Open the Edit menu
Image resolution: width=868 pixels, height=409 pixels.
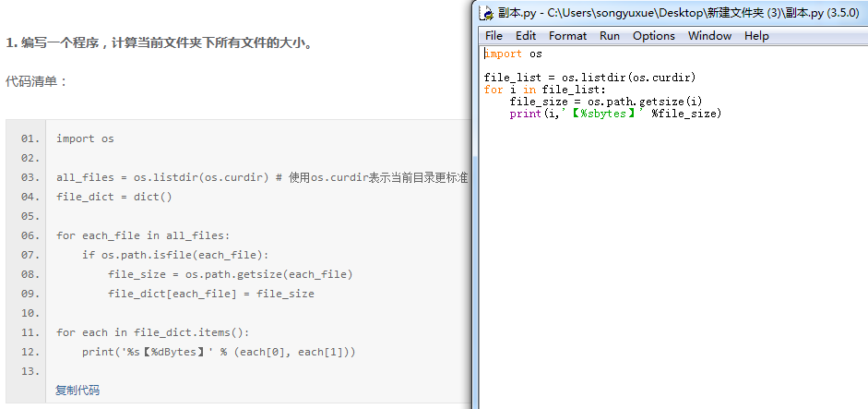526,36
